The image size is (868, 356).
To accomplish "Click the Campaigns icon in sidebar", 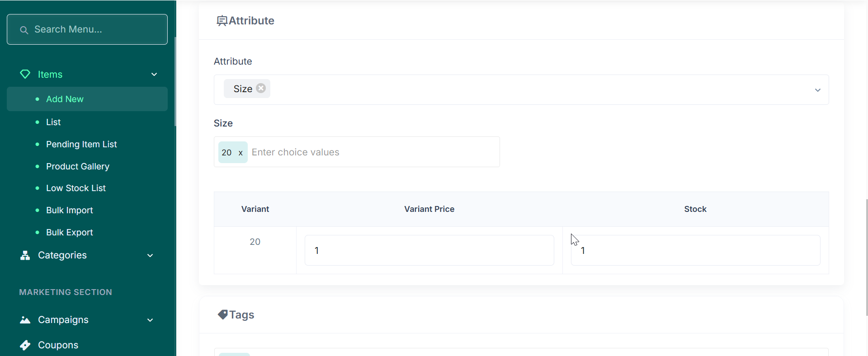I will point(25,320).
